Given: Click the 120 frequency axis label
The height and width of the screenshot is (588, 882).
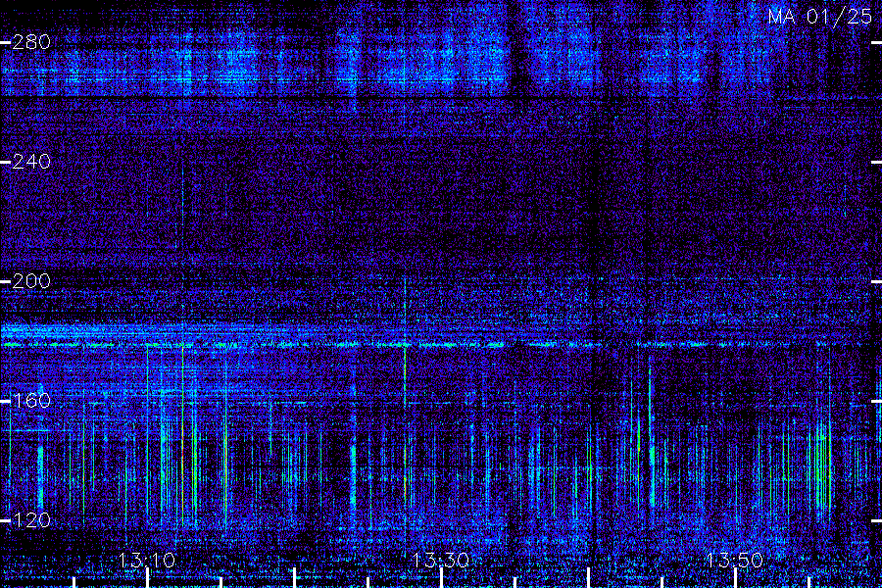Looking at the screenshot, I should click(x=31, y=520).
